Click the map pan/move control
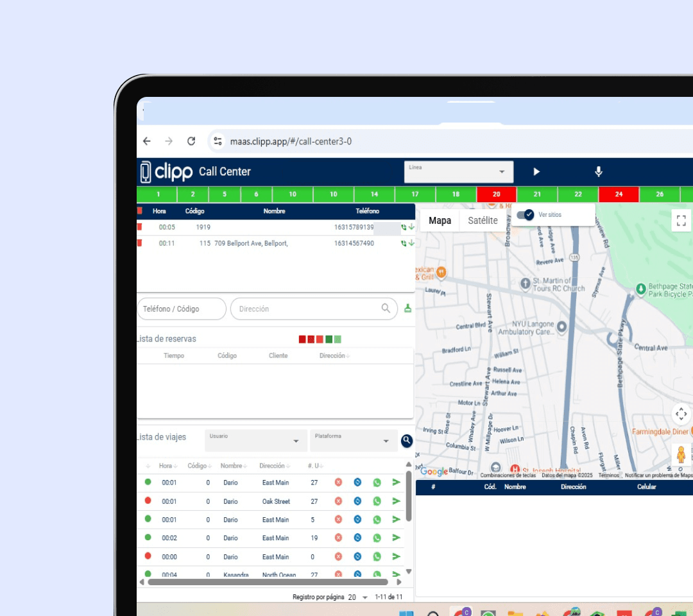The image size is (693, 616). tap(681, 414)
